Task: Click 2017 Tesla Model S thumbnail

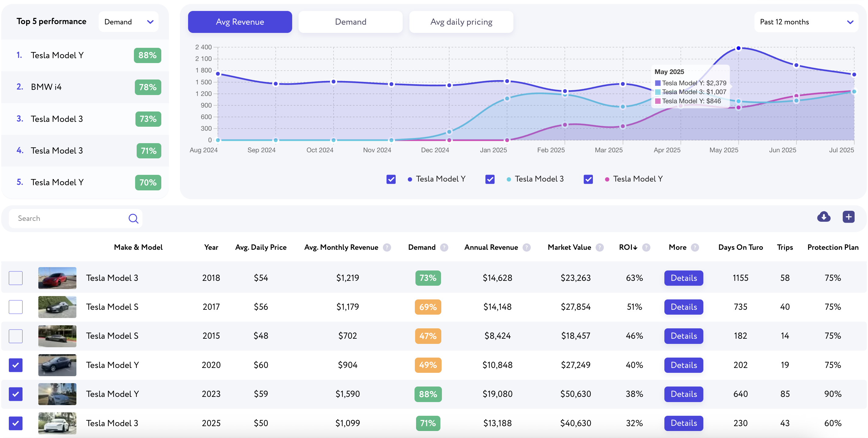Action: coord(57,307)
